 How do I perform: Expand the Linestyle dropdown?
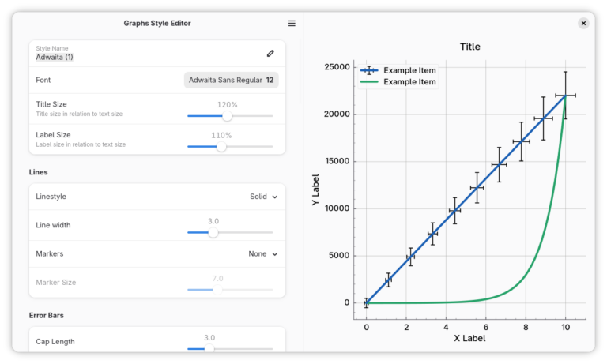pyautogui.click(x=263, y=197)
